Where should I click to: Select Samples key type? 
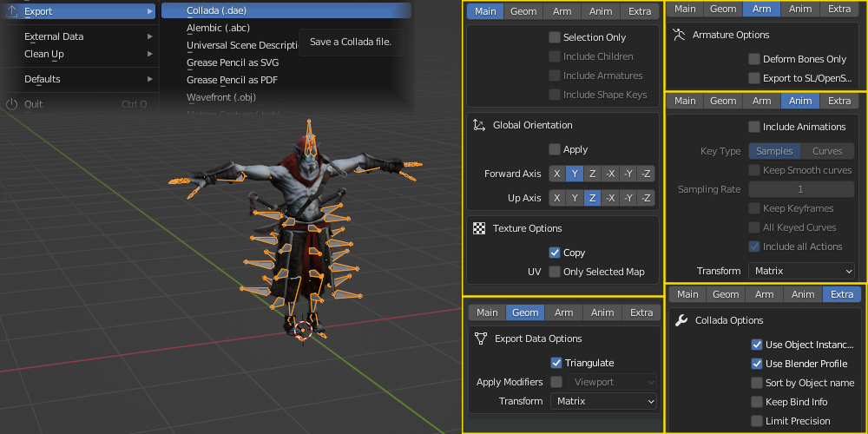774,151
